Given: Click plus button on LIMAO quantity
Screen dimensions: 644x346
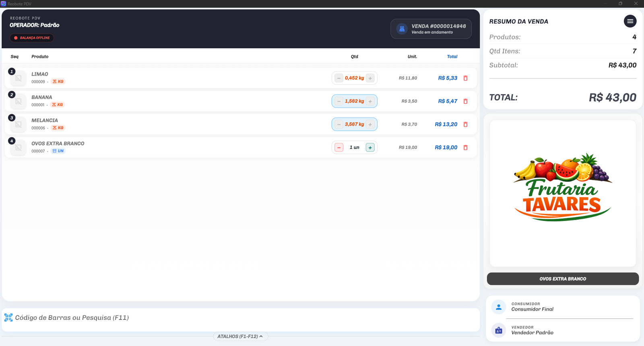Looking at the screenshot, I should click(370, 78).
